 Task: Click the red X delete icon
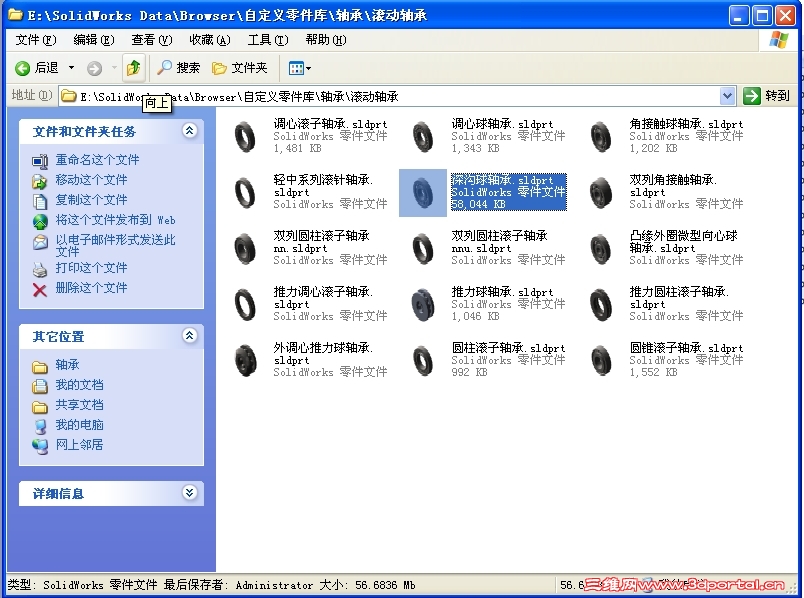39,290
